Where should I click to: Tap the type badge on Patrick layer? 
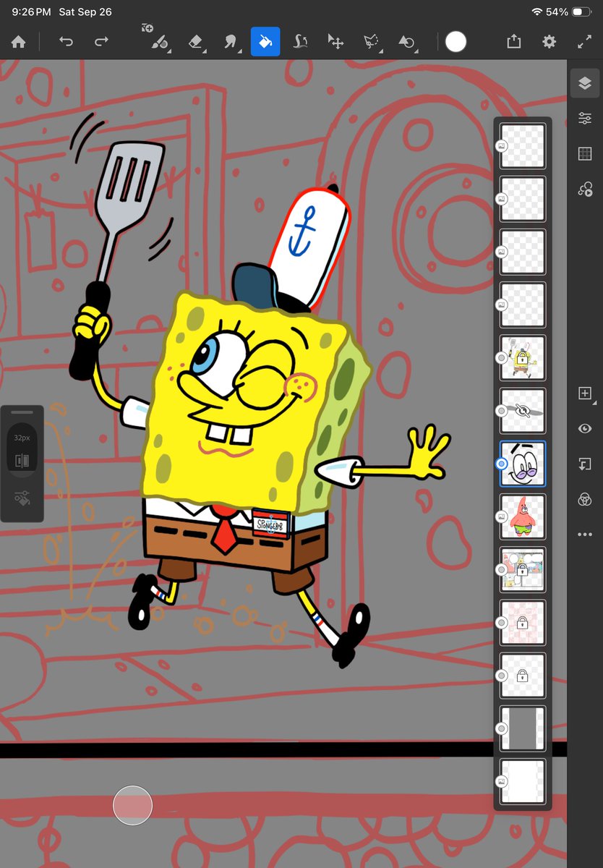click(x=501, y=516)
